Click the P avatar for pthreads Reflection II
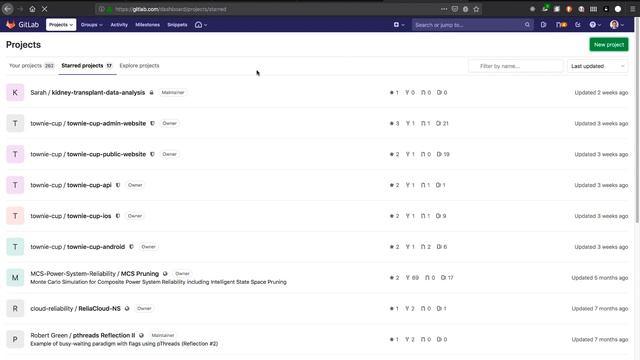Screen dimensions: 640x360 point(15,339)
